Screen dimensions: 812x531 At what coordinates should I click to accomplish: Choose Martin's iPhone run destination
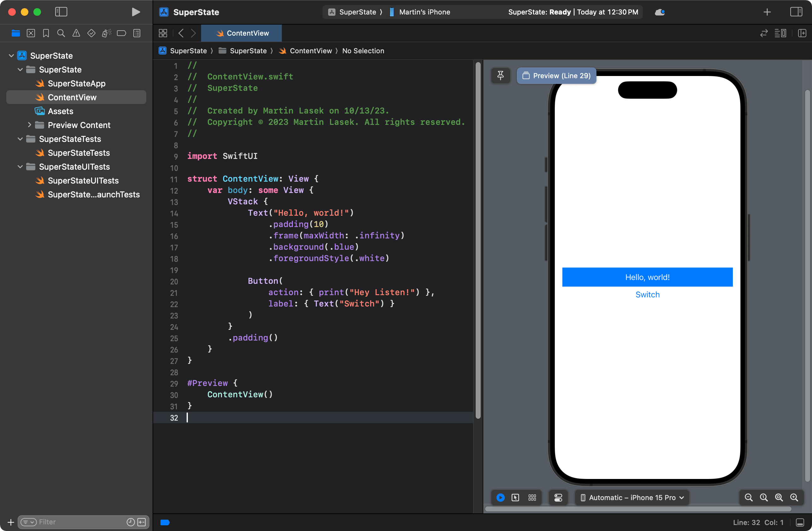coord(420,12)
